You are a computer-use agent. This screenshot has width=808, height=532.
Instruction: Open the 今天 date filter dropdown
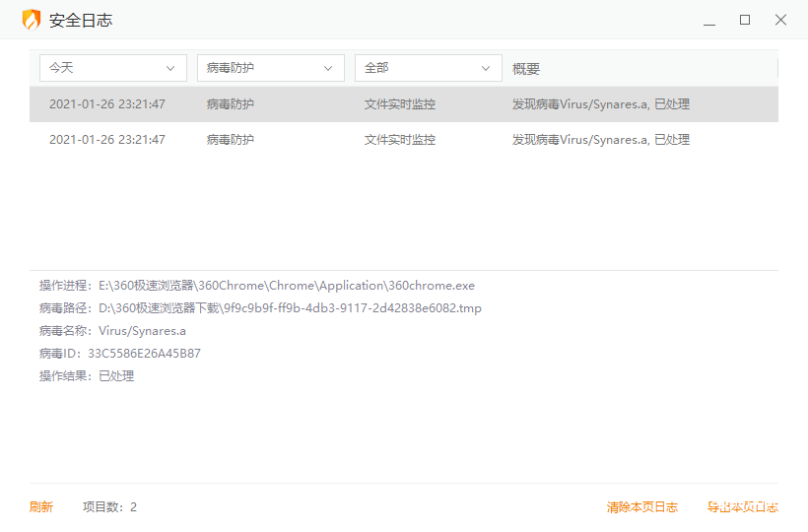click(113, 68)
